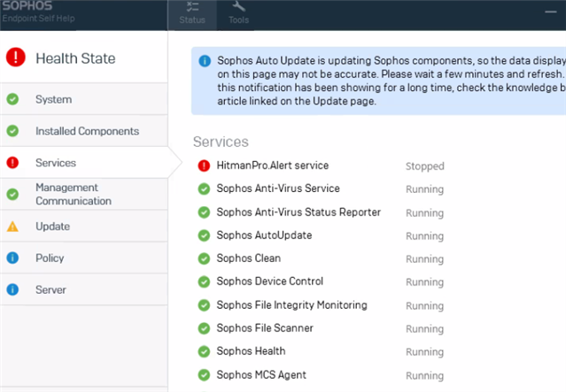Open the Server section

coord(84,289)
